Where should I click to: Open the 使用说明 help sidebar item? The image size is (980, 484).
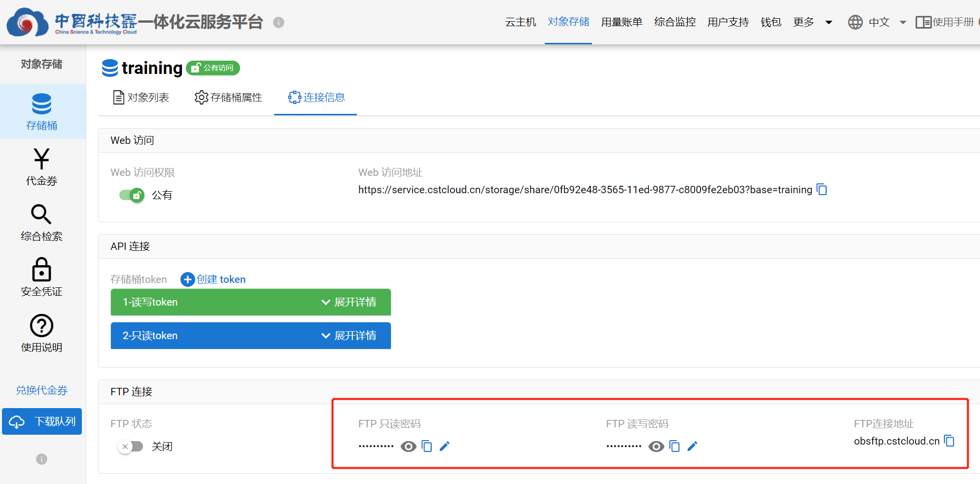click(x=42, y=334)
